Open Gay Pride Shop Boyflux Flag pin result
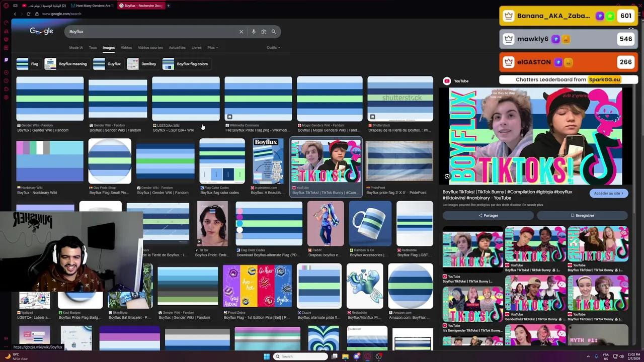The height and width of the screenshot is (362, 644). tap(110, 161)
